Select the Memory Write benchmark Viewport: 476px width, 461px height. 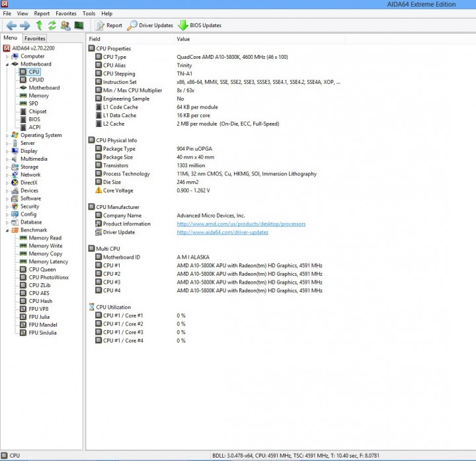[41, 245]
